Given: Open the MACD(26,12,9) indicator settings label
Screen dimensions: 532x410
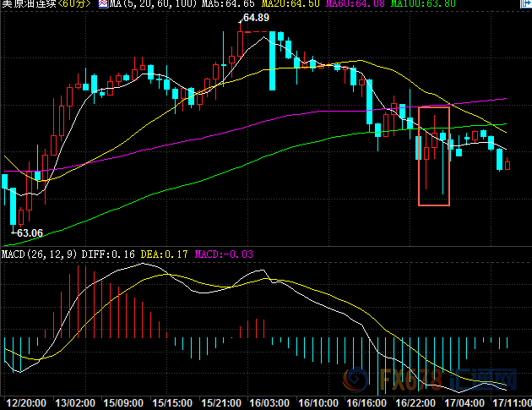Looking at the screenshot, I should [38, 254].
